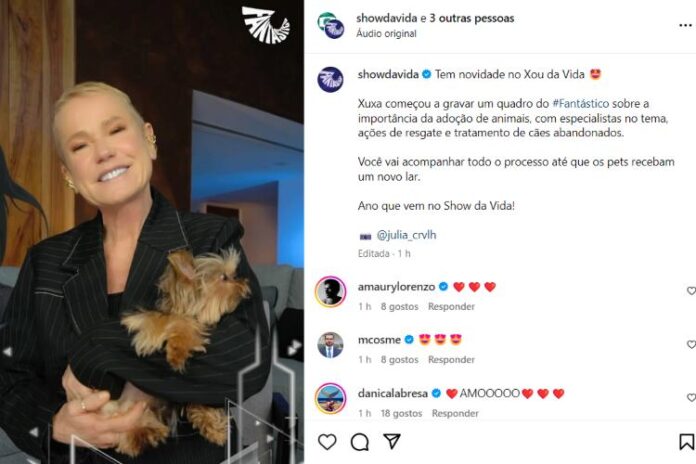This screenshot has width=696, height=464.
Task: Open showdavida avatar beside the caption
Action: click(330, 79)
